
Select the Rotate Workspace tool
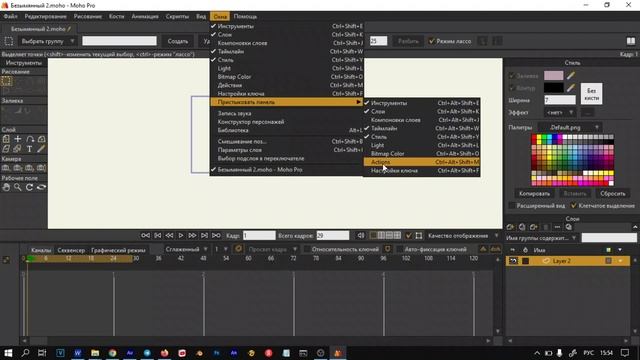(29, 187)
